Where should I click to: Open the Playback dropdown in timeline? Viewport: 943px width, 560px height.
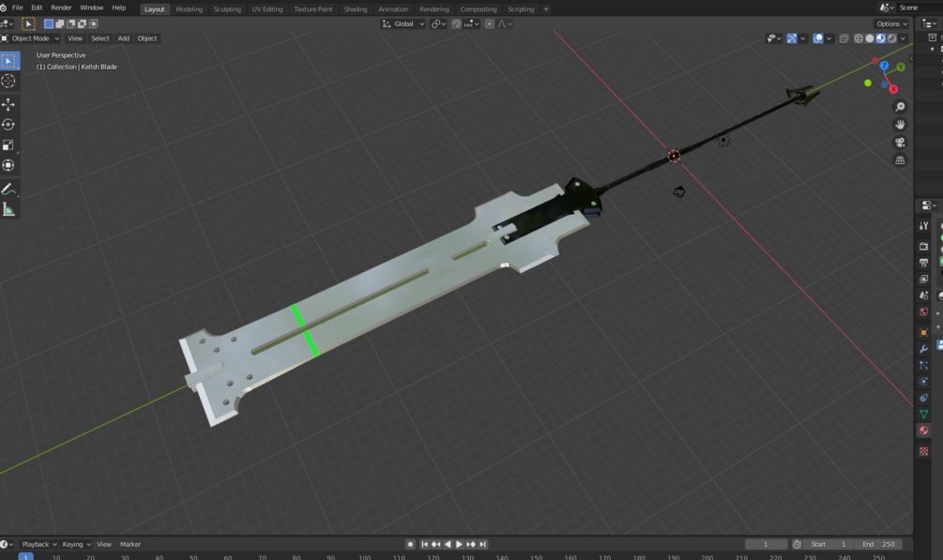(39, 544)
